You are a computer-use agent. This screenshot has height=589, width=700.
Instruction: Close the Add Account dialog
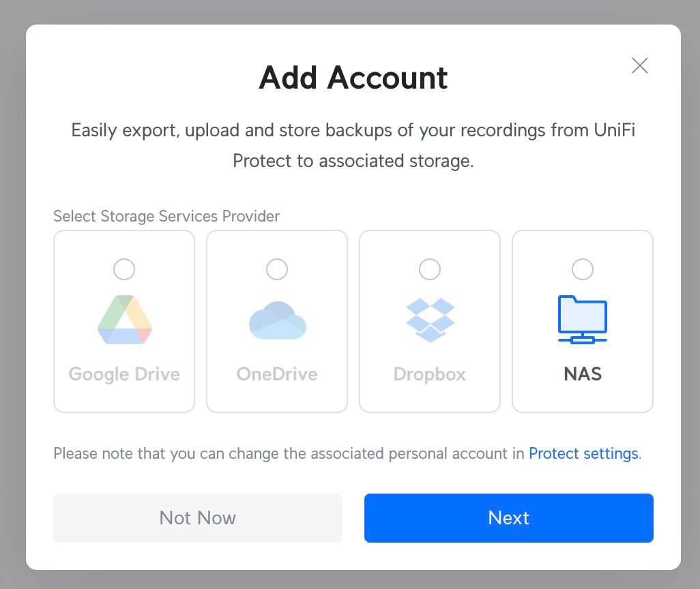click(640, 65)
